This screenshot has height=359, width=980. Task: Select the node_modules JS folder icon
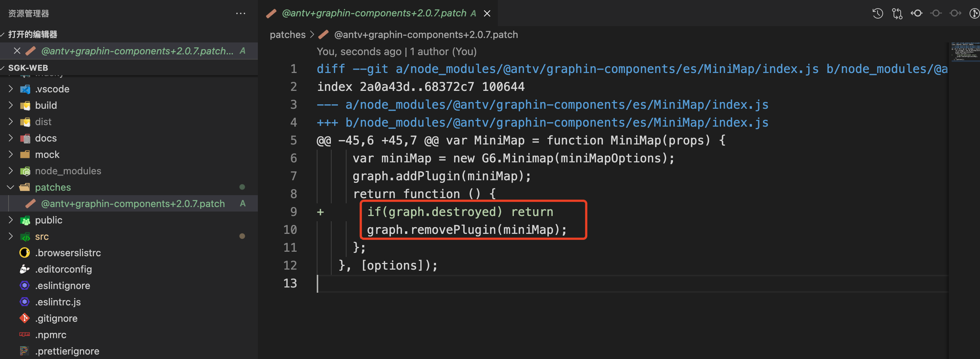coord(25,171)
